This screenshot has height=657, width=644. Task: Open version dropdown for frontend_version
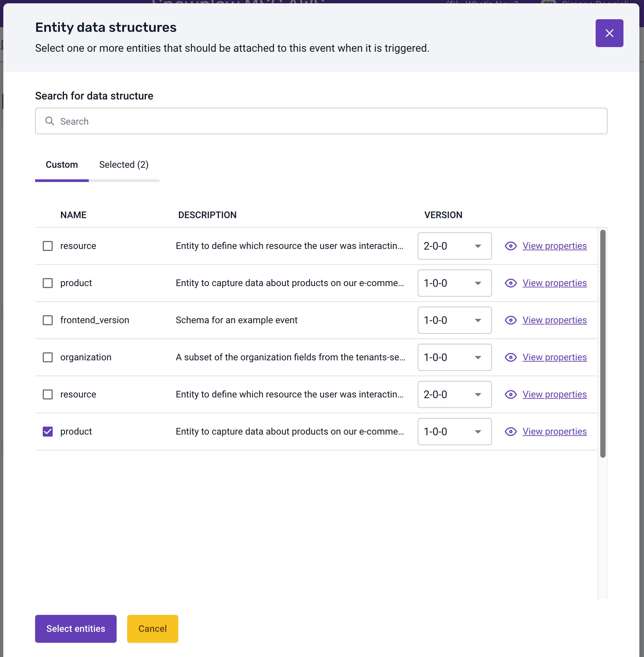pyautogui.click(x=454, y=320)
